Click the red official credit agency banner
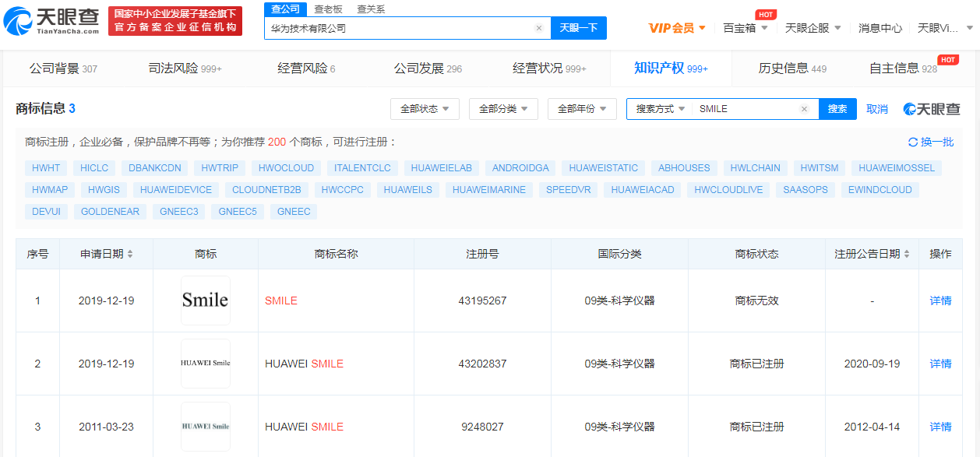 pos(174,21)
